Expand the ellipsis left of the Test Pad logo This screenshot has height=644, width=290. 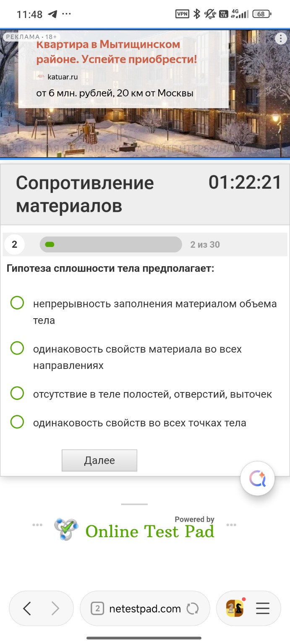[x=37, y=524]
